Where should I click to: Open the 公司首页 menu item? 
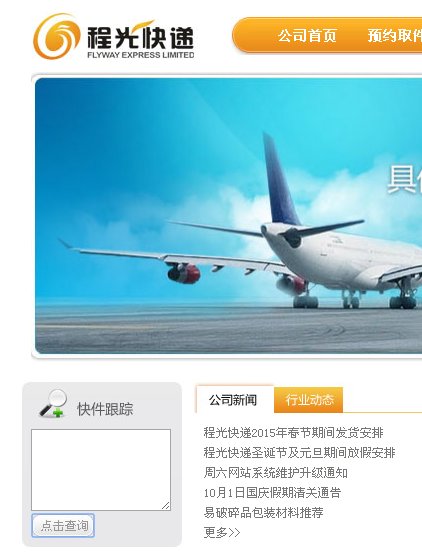pos(307,36)
